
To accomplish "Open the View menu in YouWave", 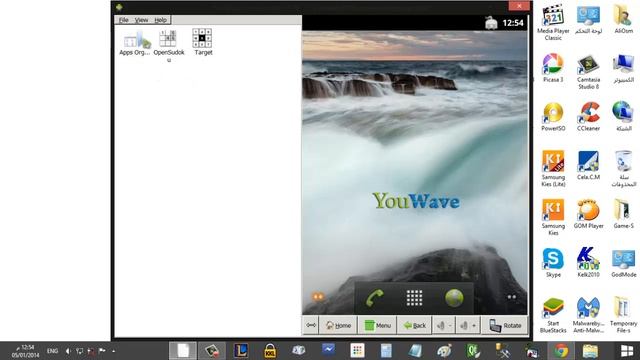I will (141, 20).
